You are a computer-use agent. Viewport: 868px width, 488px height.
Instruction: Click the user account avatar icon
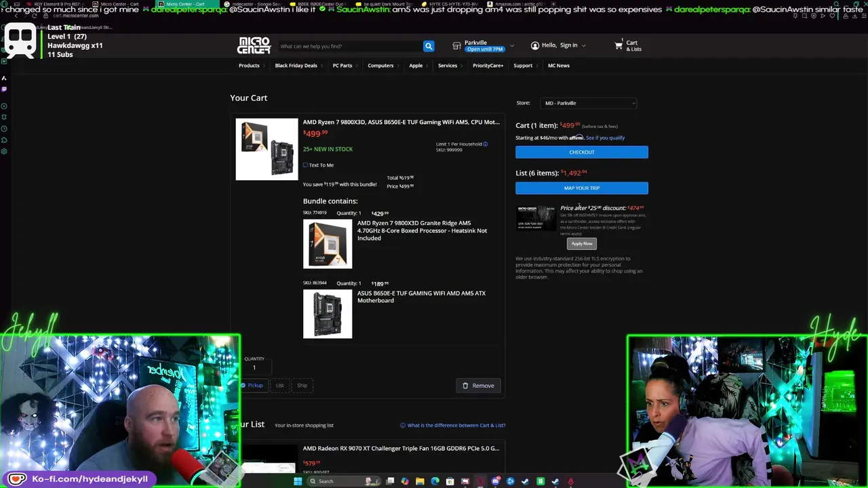coord(535,45)
